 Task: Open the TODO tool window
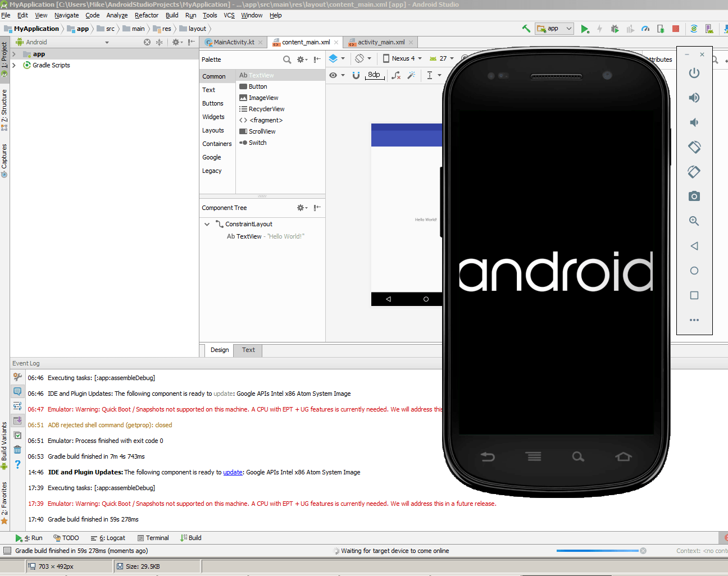pos(66,538)
